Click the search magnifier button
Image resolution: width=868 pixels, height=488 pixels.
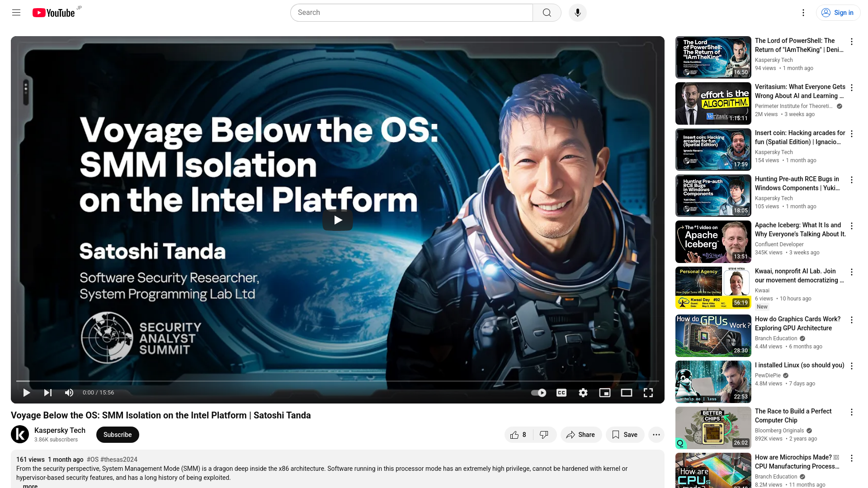pyautogui.click(x=547, y=13)
